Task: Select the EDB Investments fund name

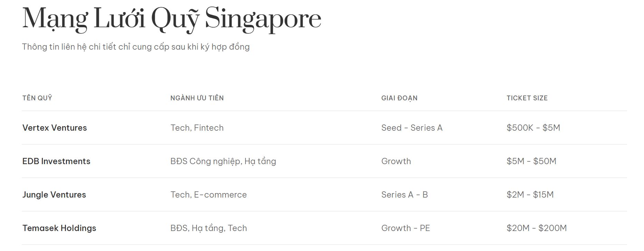Action: 56,161
